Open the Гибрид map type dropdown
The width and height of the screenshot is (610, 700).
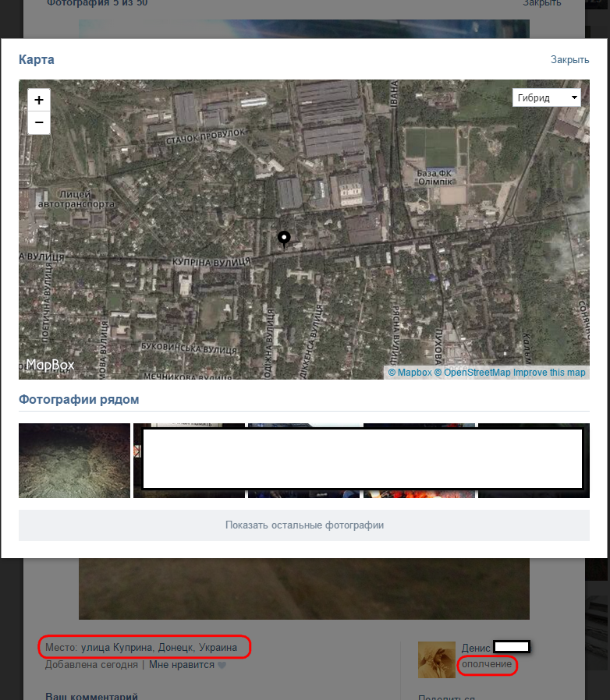(547, 97)
